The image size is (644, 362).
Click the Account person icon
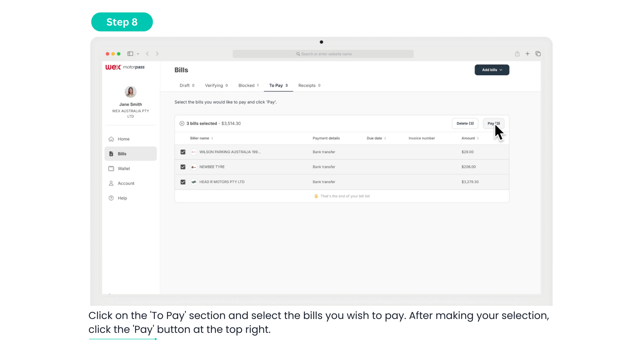[111, 183]
